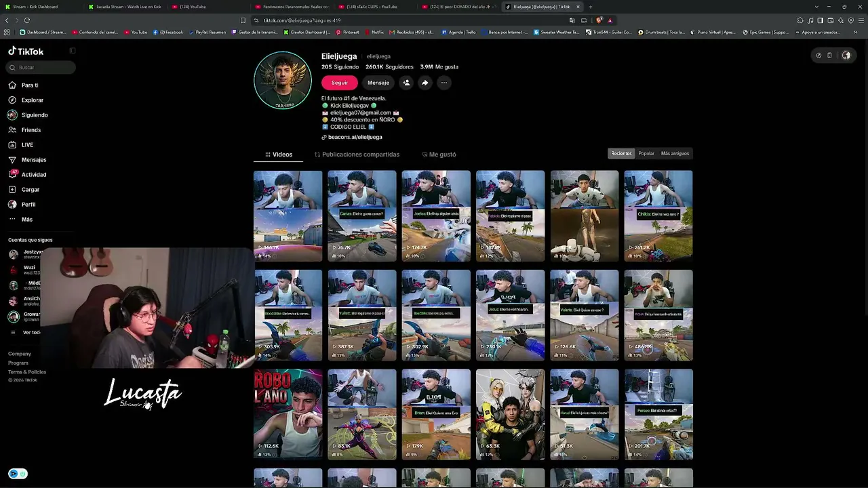Image resolution: width=868 pixels, height=488 pixels.
Task: Follow Elieljuega with Seguir button
Action: point(340,83)
